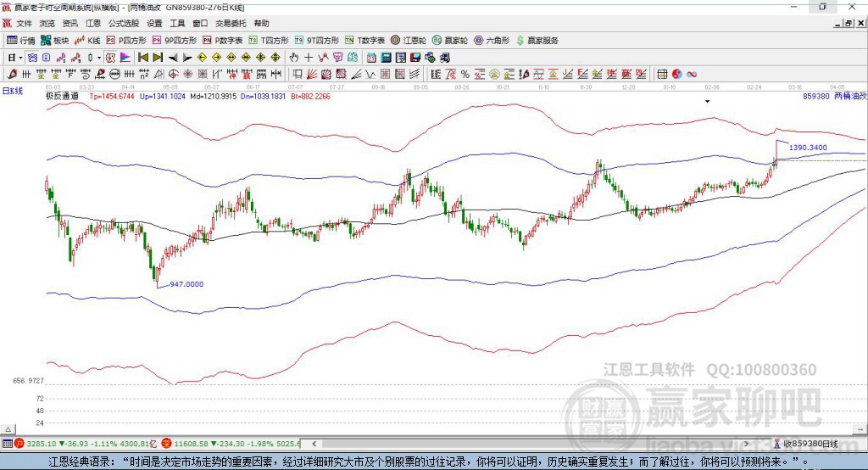
Task: Click the round 金 golden ratio icon
Action: [494, 75]
